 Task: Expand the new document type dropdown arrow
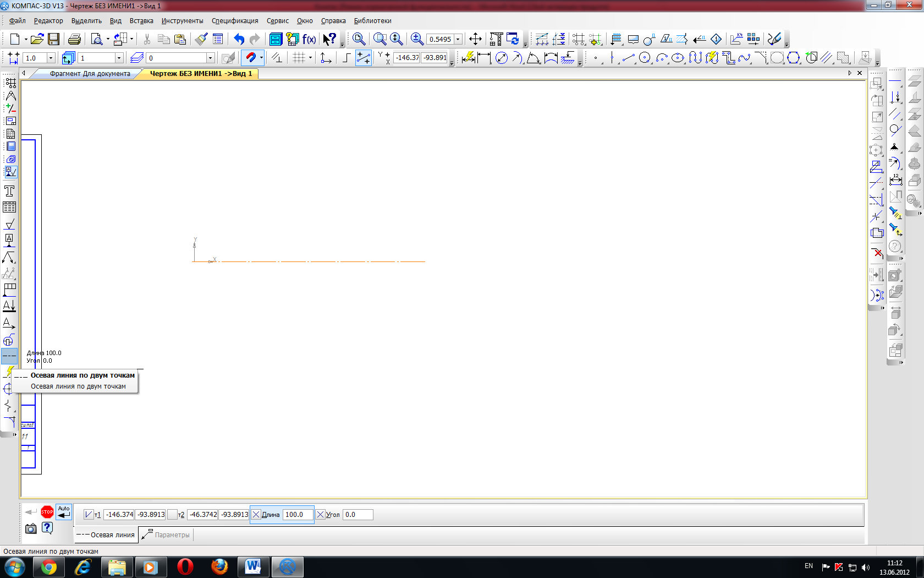pyautogui.click(x=25, y=39)
